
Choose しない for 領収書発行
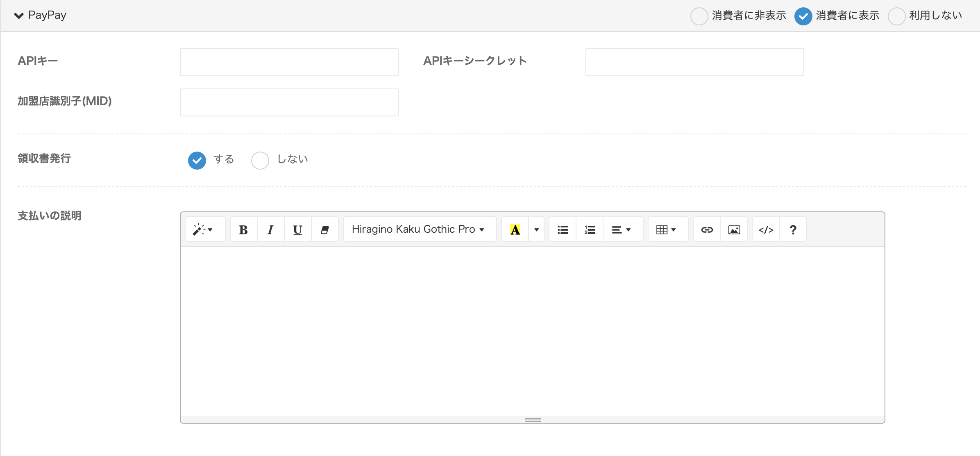(260, 160)
